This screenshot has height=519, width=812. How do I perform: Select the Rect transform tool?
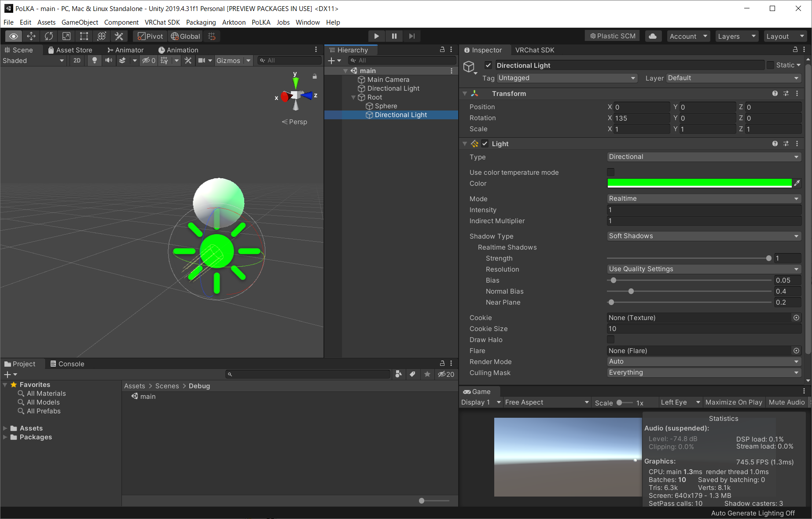click(84, 36)
